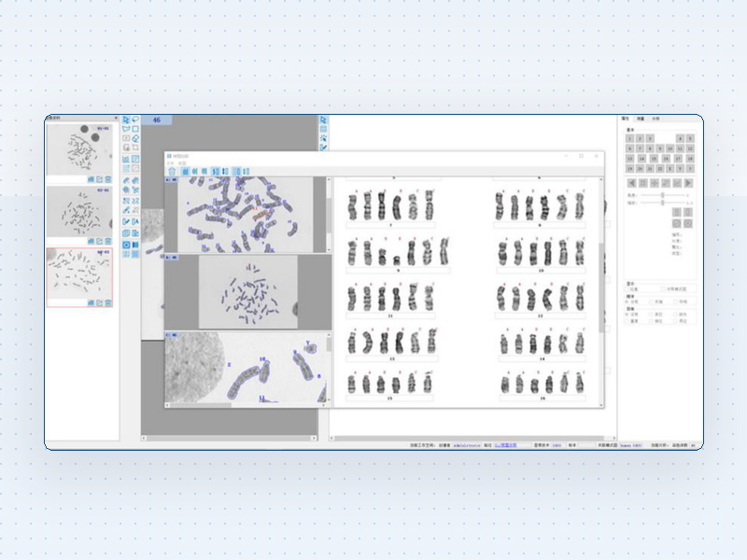Click the previous arrow button in the right panel
747x560 pixels.
coord(632,183)
